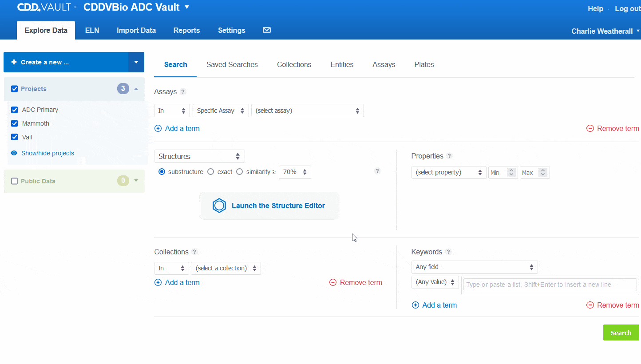Click the hexagon icon on Launch the Structure Editor
Viewport: 641px width, 364px height.
[219, 205]
